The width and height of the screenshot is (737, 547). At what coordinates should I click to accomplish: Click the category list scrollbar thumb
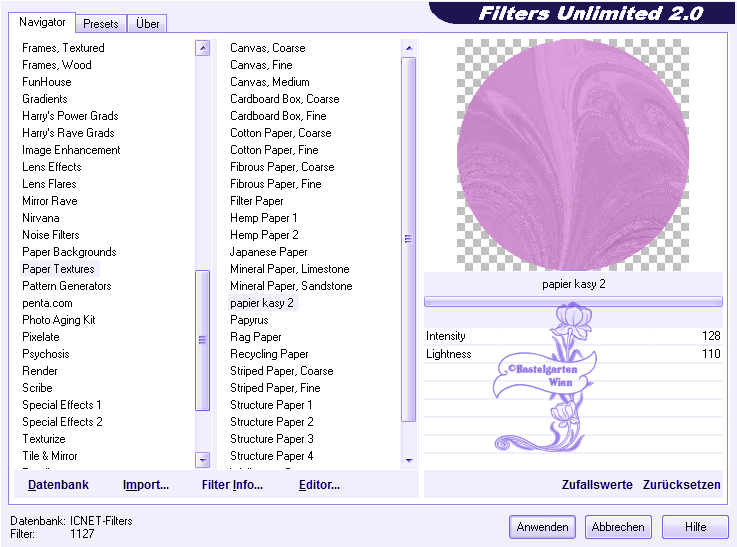click(203, 340)
